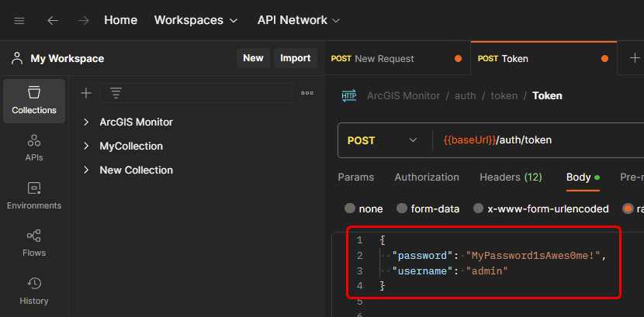Click the password value in body
The image size is (644, 317).
coord(533,256)
